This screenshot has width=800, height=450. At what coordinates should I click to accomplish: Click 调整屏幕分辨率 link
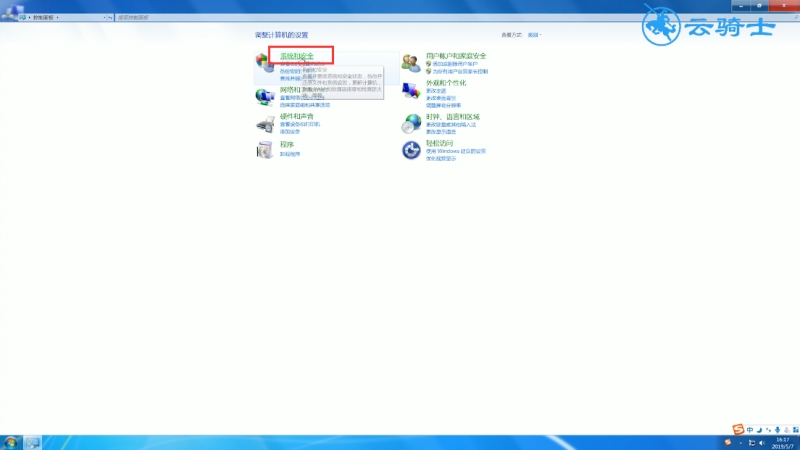[x=443, y=105]
